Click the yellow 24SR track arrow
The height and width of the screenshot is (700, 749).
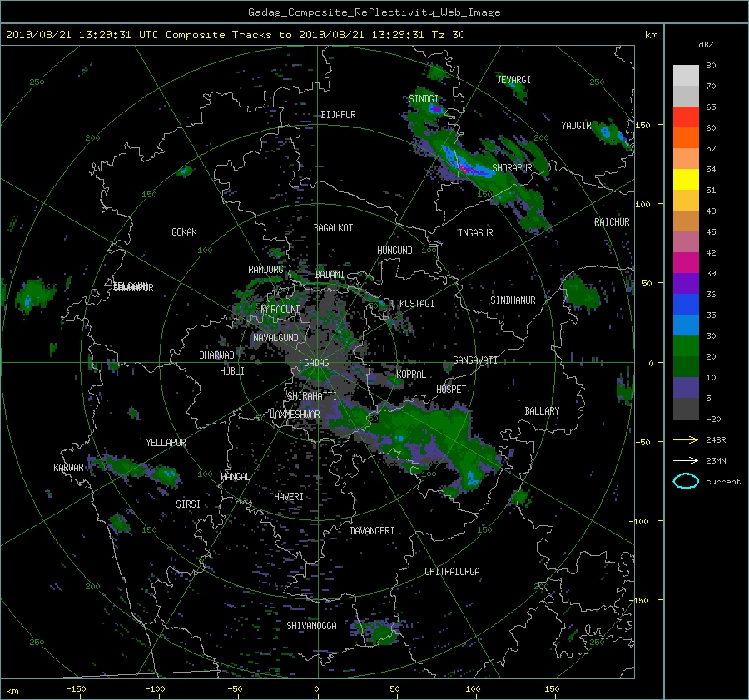pyautogui.click(x=686, y=439)
